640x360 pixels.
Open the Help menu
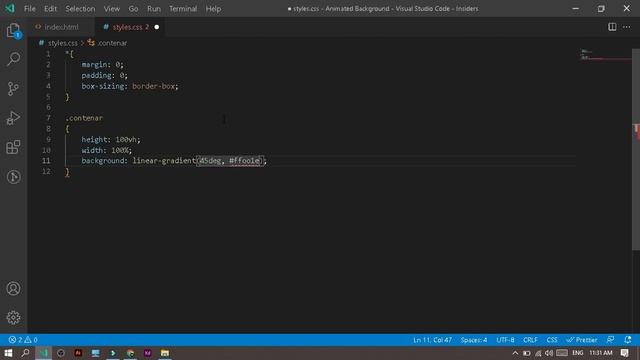pyautogui.click(x=213, y=9)
